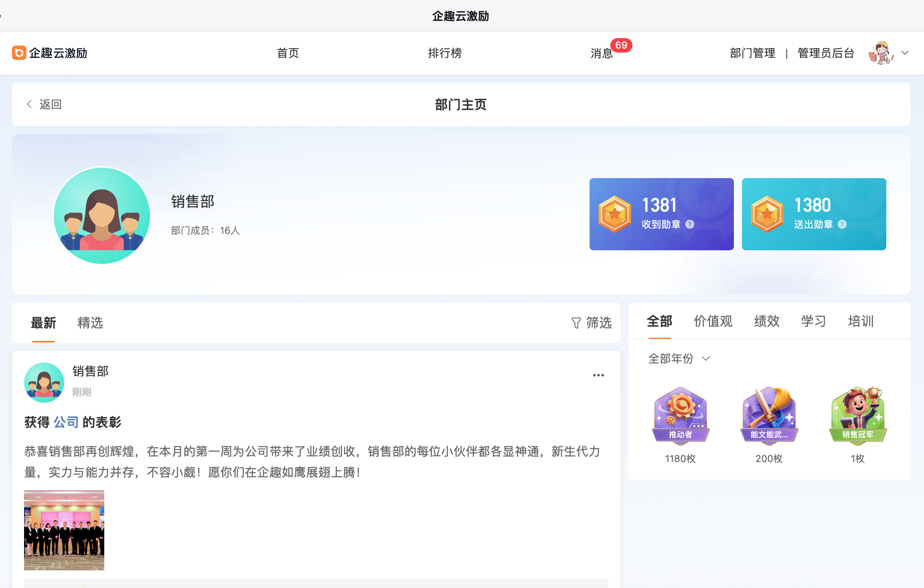The height and width of the screenshot is (588, 924).
Task: Open 消息 with 69 unread badge
Action: (602, 53)
